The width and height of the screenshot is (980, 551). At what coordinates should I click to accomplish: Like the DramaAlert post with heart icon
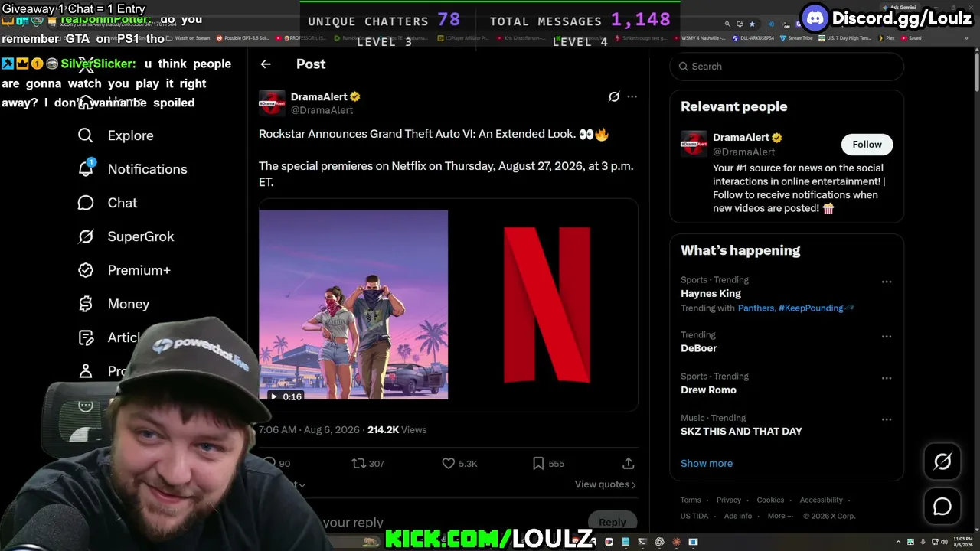(449, 463)
